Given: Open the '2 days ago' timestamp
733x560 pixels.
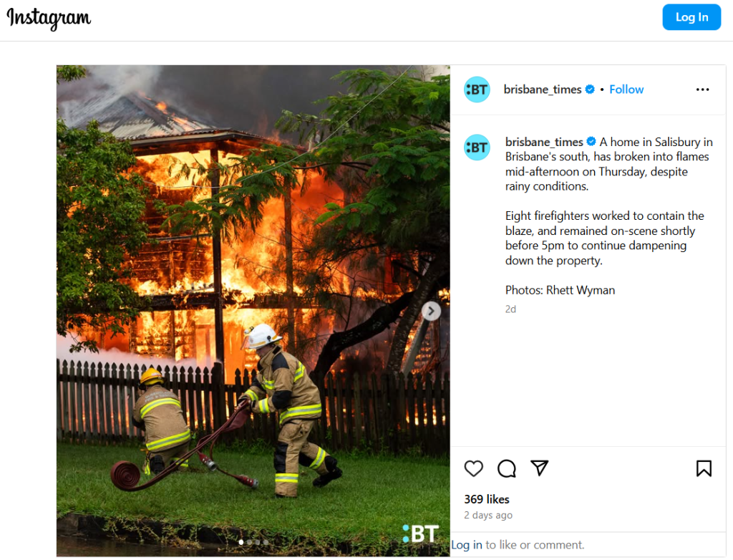Looking at the screenshot, I should click(x=488, y=515).
